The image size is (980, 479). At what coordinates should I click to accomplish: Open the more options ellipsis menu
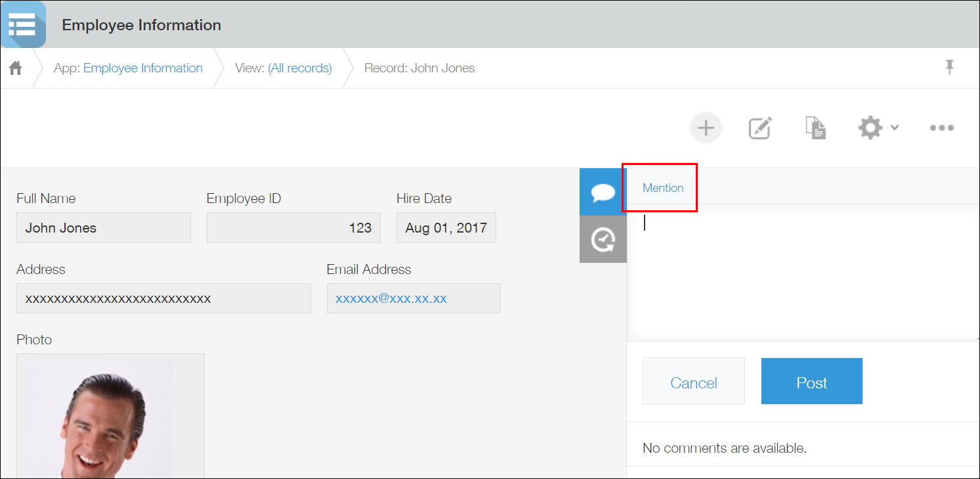[x=941, y=127]
